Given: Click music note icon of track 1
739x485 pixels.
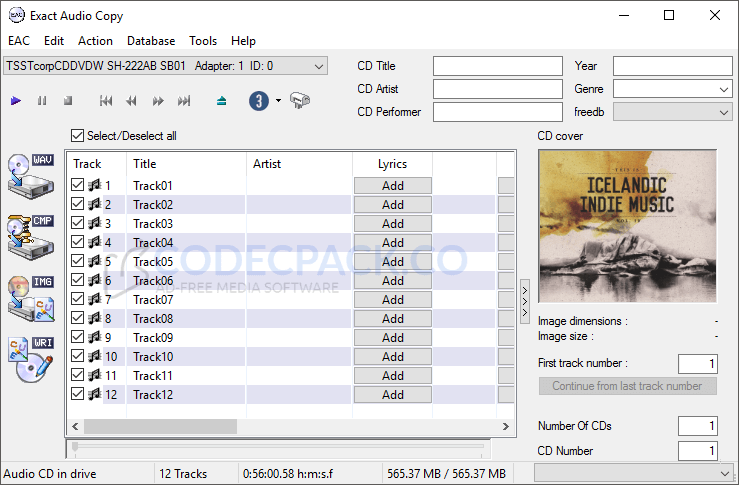Looking at the screenshot, I should click(95, 185).
